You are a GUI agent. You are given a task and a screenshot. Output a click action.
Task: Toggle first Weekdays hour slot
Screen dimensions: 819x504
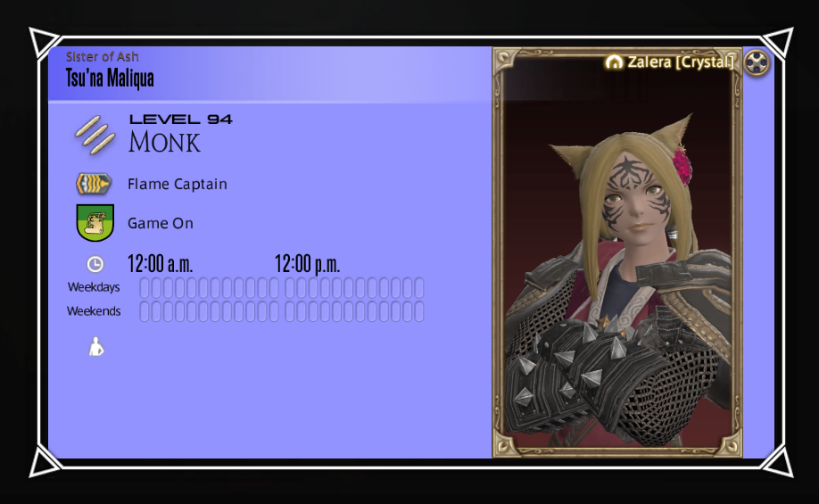[145, 288]
